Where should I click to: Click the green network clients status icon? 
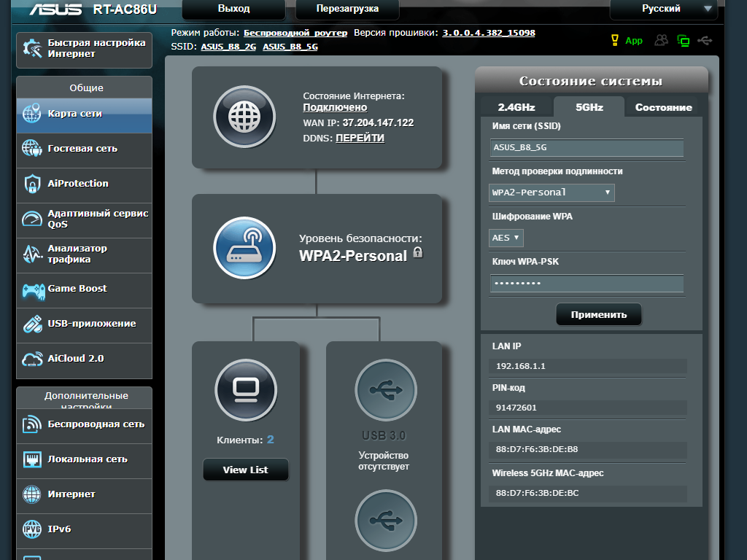tap(683, 41)
